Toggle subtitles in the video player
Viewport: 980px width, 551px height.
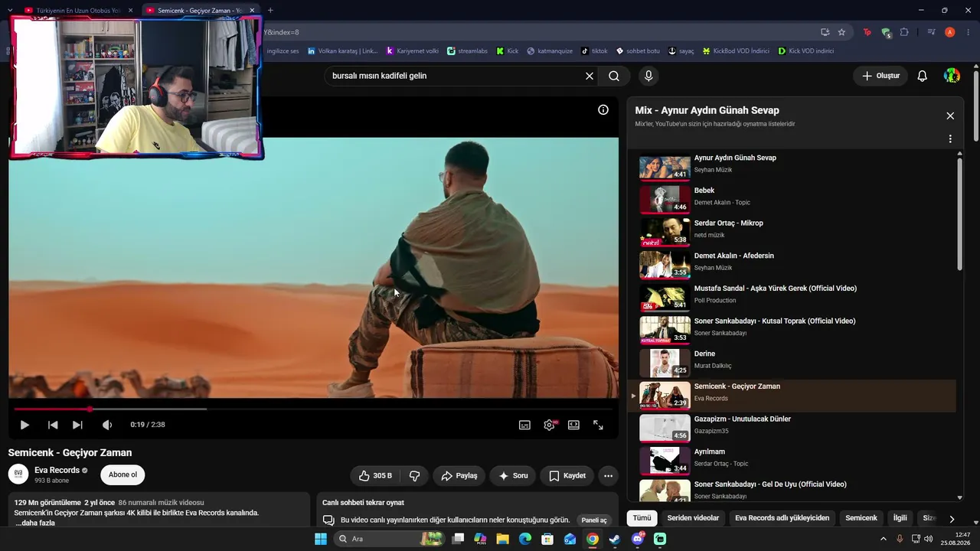click(x=524, y=425)
